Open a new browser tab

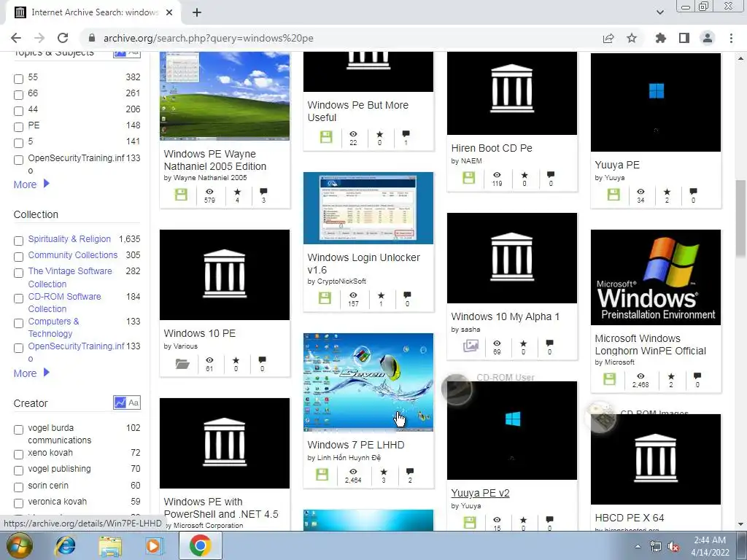[x=197, y=12]
